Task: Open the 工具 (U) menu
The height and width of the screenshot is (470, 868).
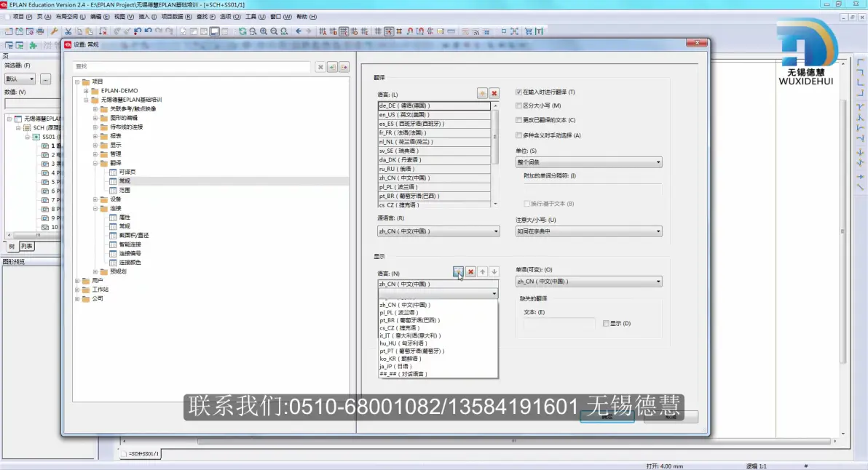Action: 255,17
